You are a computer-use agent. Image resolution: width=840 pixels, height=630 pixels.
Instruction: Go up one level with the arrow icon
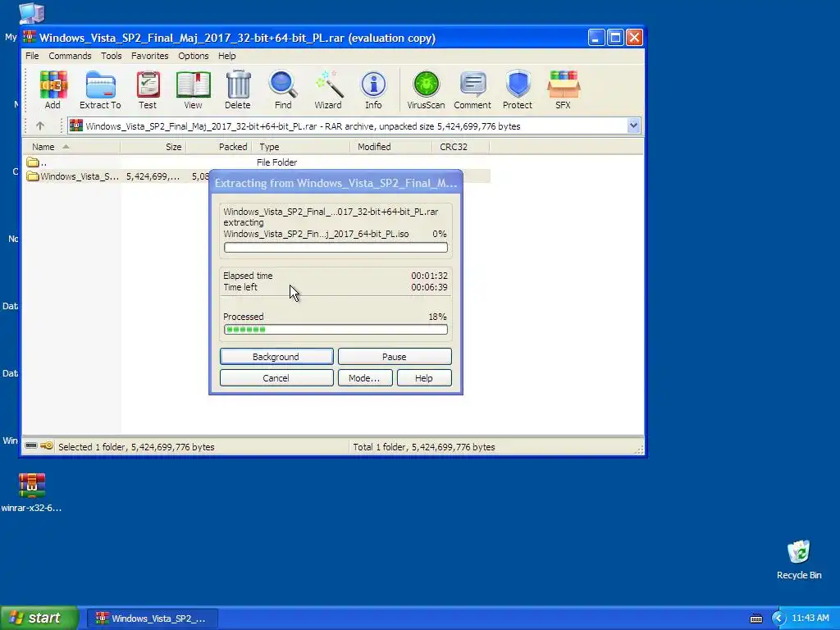[40, 126]
